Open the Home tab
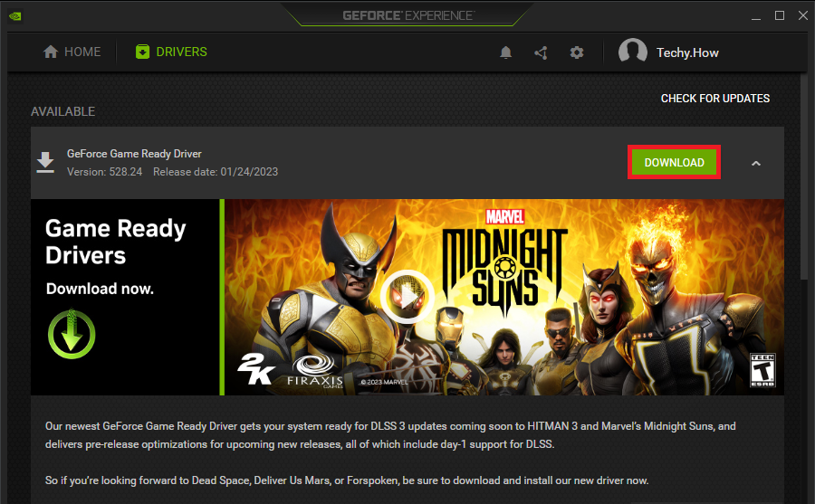Viewport: 815px width, 504px height. (72, 52)
